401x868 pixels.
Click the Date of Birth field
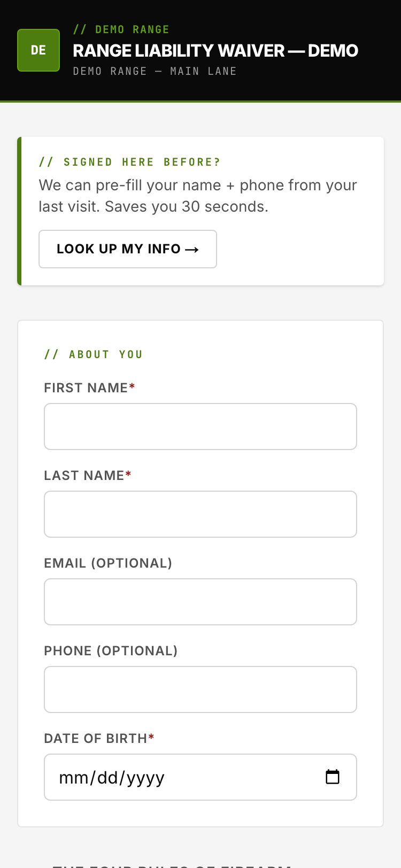[x=200, y=777]
